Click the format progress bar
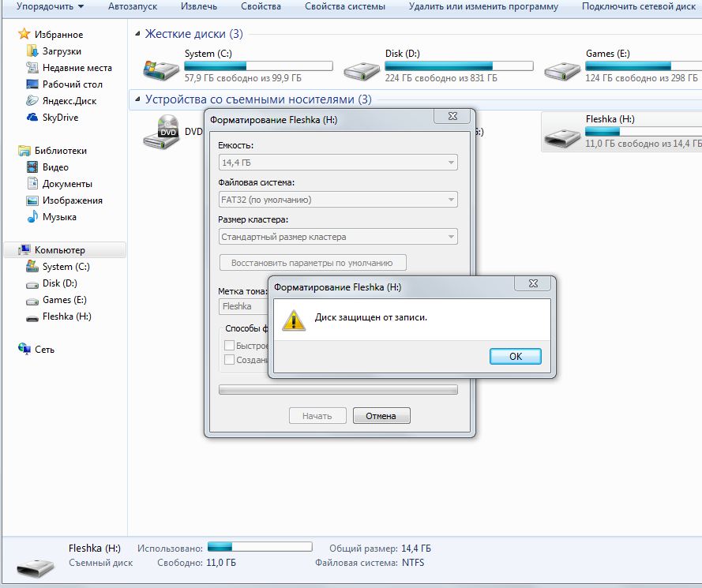This screenshot has width=702, height=588. [x=338, y=390]
